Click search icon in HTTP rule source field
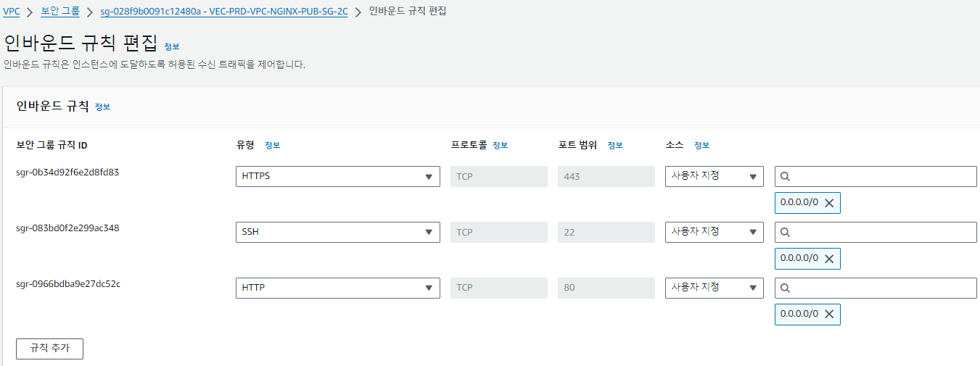Image resolution: width=980 pixels, height=366 pixels. [x=785, y=288]
